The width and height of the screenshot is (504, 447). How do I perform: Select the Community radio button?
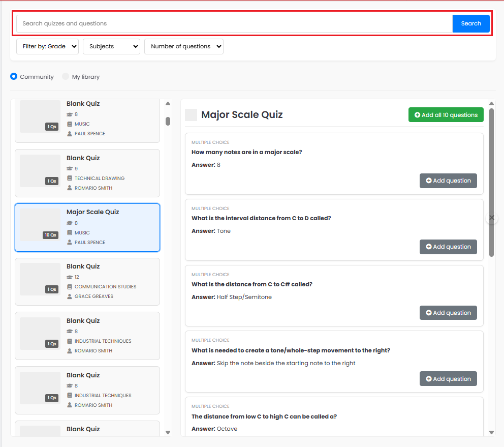(14, 77)
